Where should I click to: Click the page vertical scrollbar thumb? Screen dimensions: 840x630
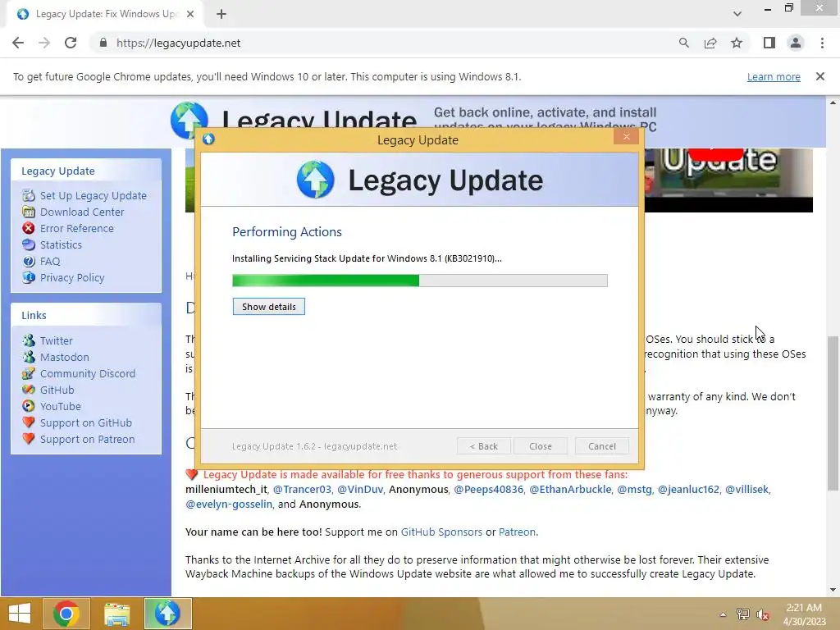(833, 413)
